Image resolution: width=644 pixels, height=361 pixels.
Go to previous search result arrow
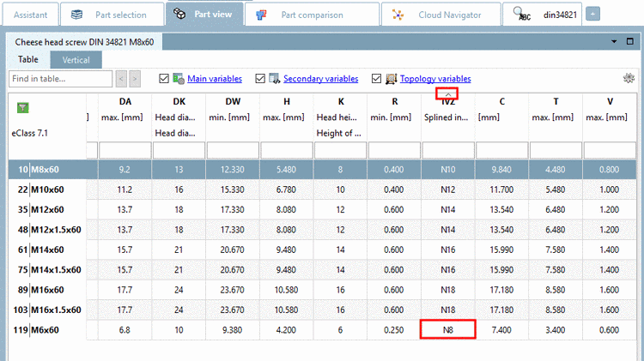(121, 79)
